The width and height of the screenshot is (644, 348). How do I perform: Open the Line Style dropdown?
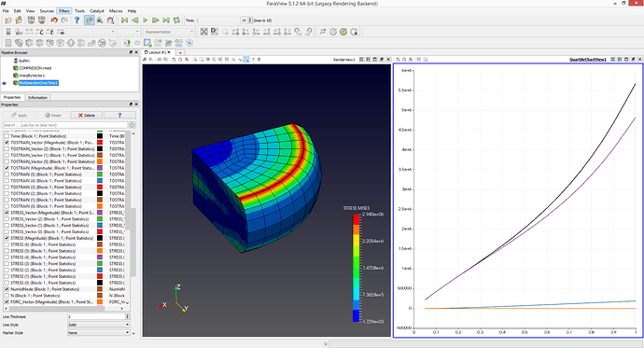point(99,325)
